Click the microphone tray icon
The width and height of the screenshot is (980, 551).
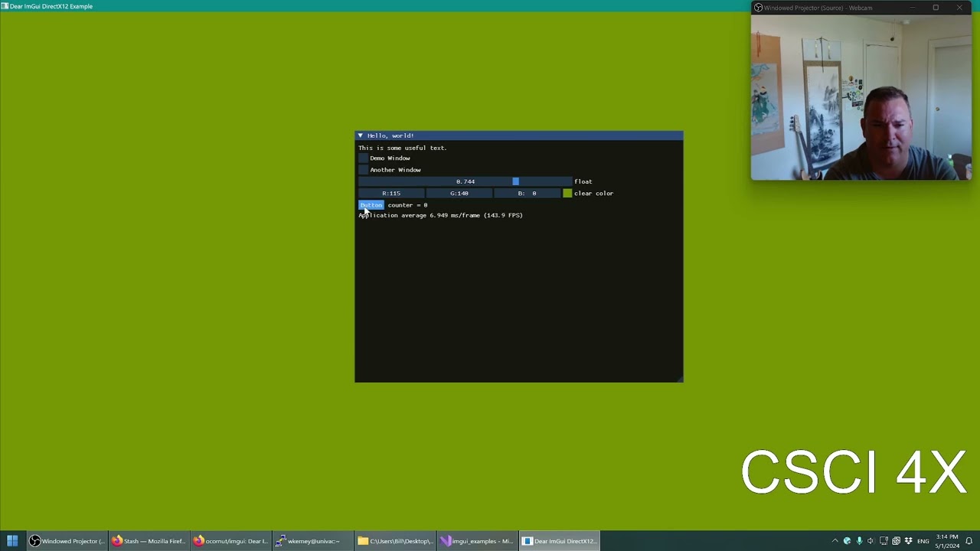click(859, 541)
